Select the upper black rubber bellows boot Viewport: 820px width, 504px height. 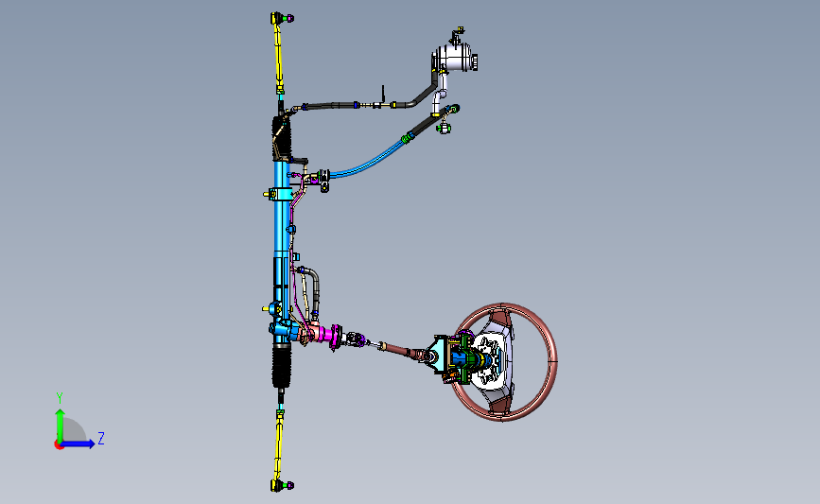point(281,137)
